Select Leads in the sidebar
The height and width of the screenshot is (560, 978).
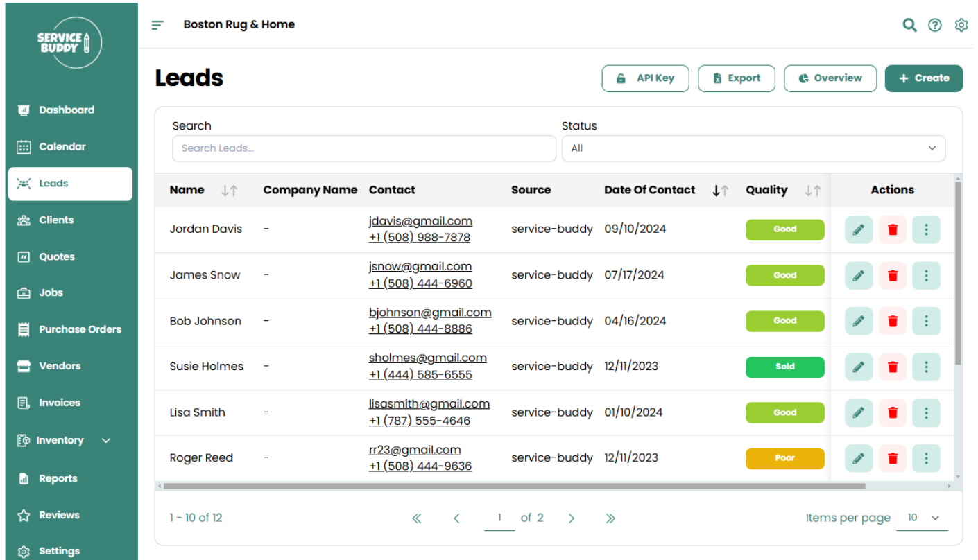click(x=70, y=184)
